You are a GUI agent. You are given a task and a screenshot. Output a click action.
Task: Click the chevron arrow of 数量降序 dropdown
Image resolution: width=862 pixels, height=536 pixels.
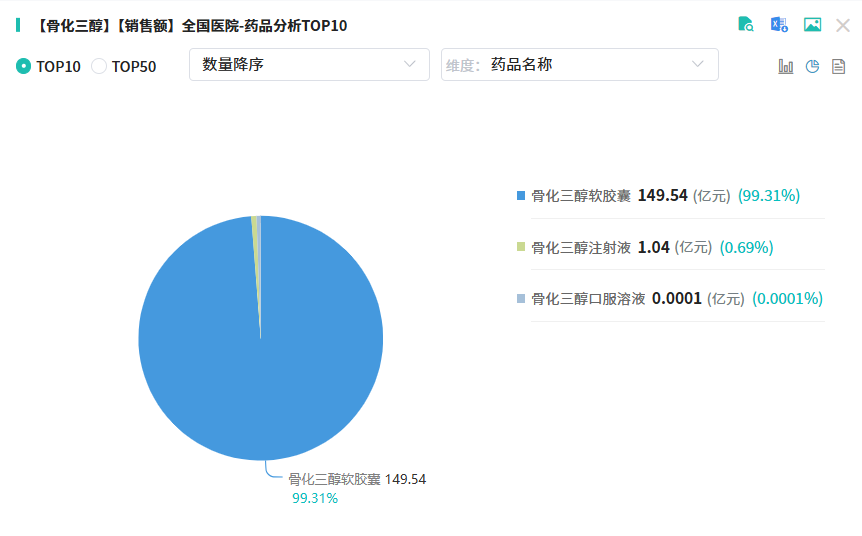tap(410, 64)
